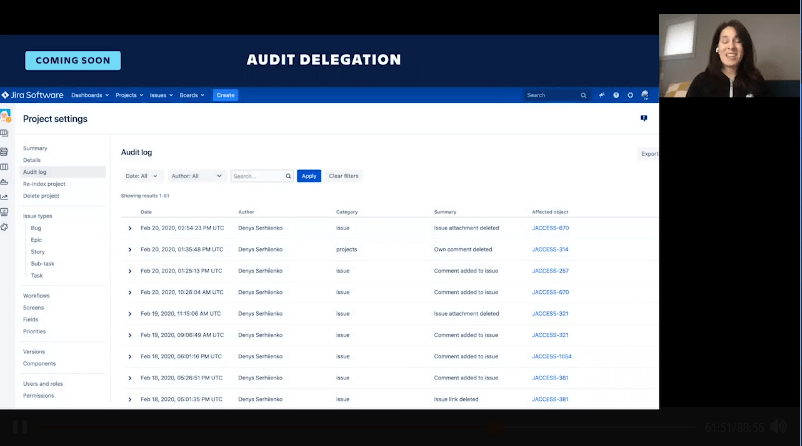Open the Author: All filter dropdown
Viewport: 802px width, 446px height.
[x=196, y=176]
